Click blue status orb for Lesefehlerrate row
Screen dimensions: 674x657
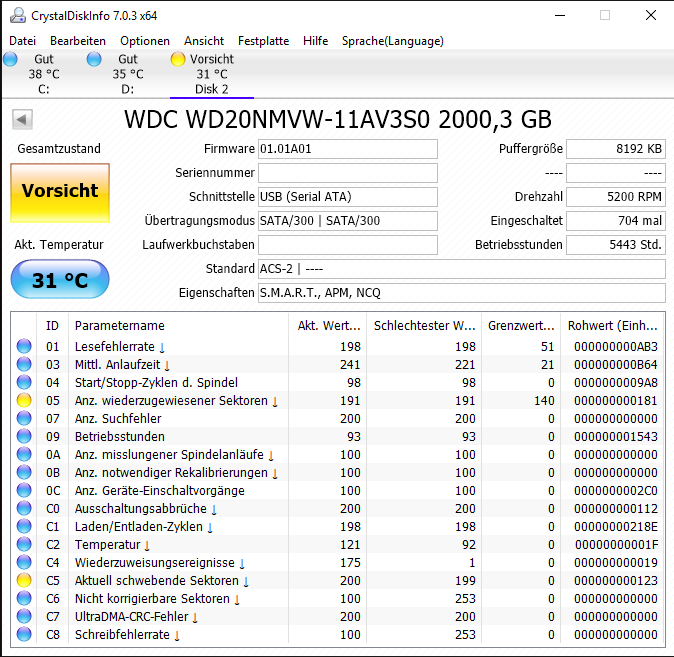click(x=24, y=346)
